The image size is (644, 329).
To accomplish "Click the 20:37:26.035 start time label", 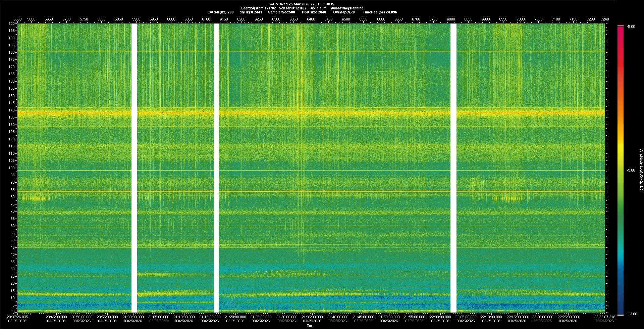I will click(x=17, y=317).
